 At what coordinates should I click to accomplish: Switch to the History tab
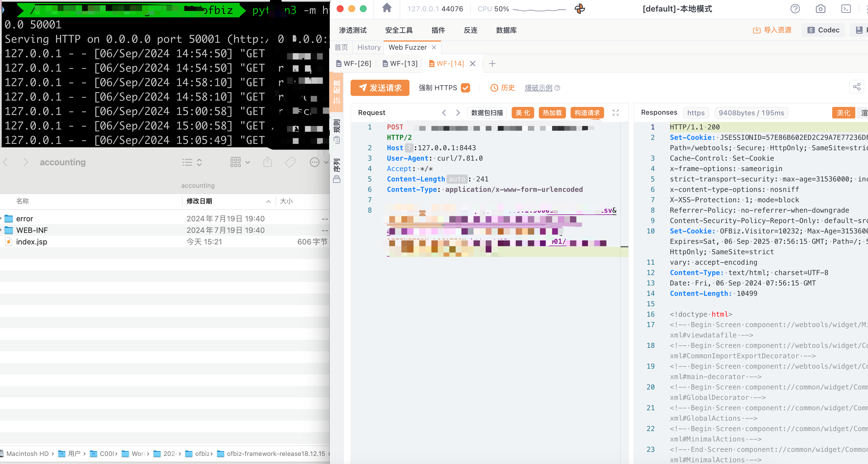[x=369, y=47]
